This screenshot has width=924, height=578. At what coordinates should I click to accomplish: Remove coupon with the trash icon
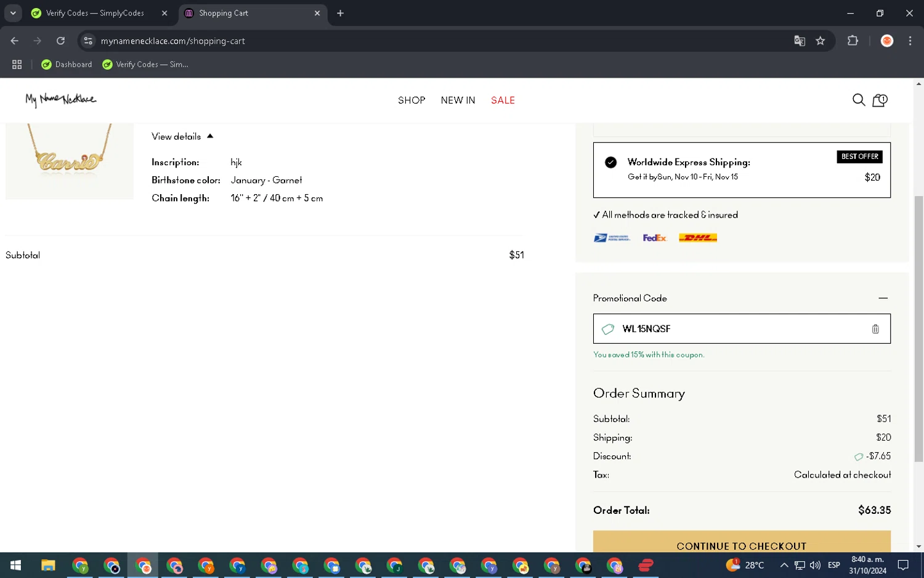point(875,329)
